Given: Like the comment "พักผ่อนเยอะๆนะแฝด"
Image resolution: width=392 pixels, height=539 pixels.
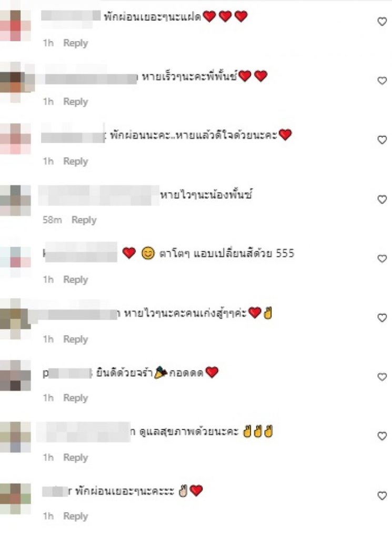Looking at the screenshot, I should pos(382,22).
